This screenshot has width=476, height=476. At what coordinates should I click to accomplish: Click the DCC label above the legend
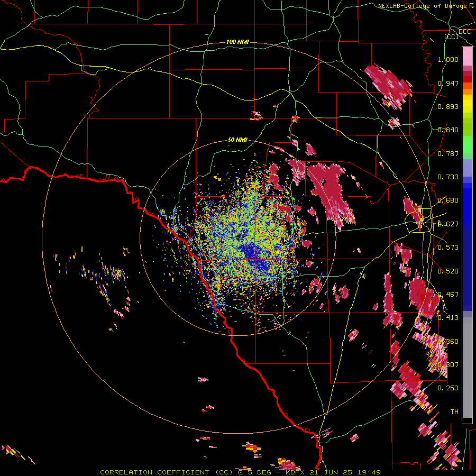464,32
